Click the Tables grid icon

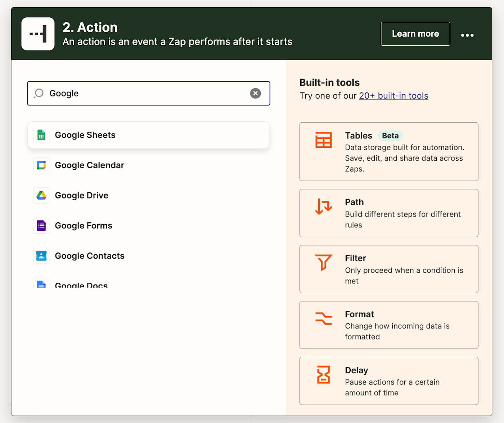point(323,140)
